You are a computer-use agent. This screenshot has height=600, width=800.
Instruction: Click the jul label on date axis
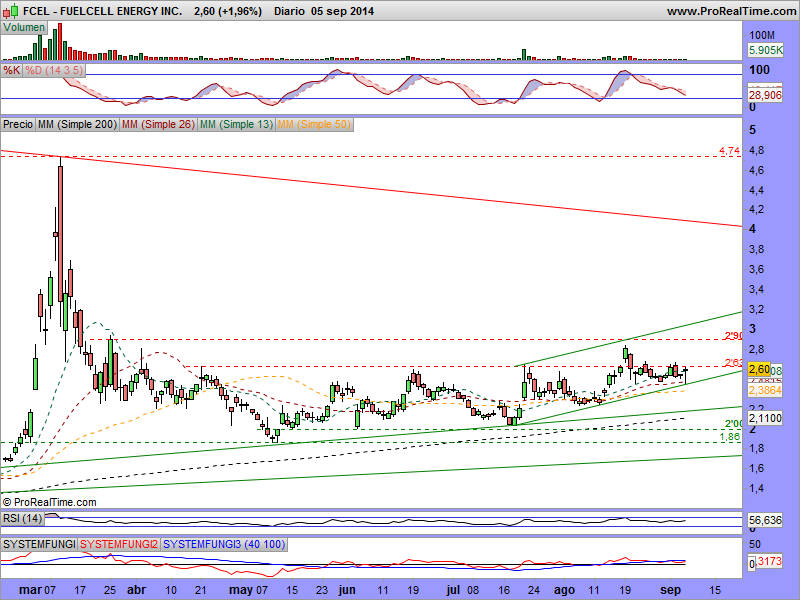pyautogui.click(x=453, y=590)
